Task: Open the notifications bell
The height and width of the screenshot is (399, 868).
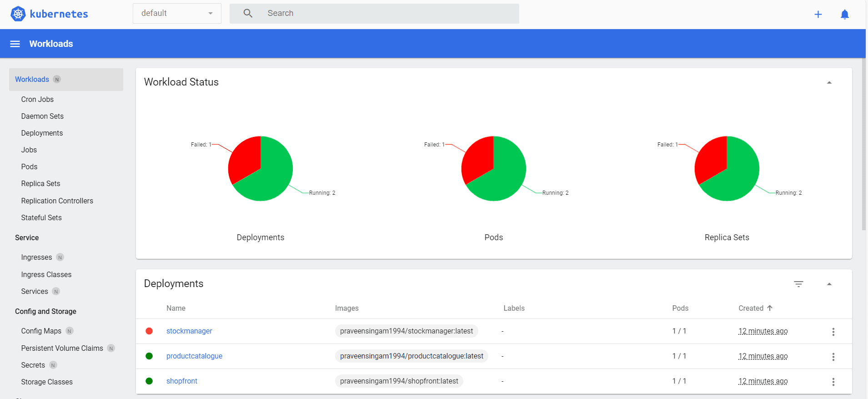Action: tap(844, 15)
